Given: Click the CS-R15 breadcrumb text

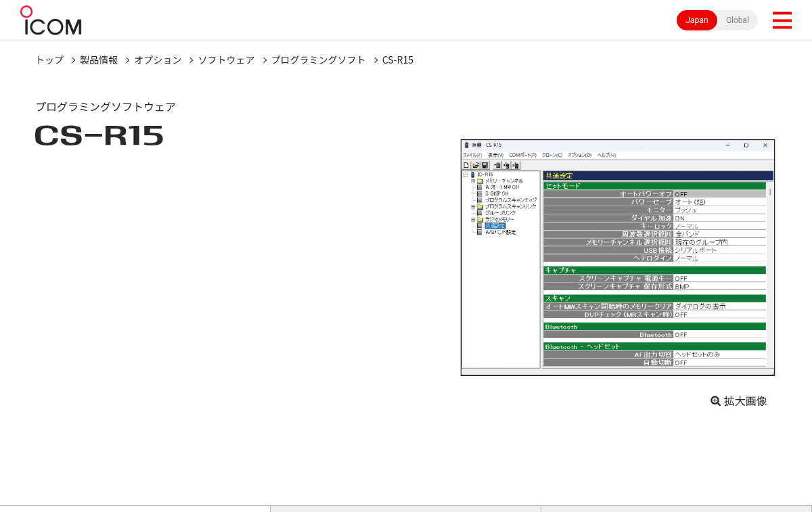Looking at the screenshot, I should [398, 60].
